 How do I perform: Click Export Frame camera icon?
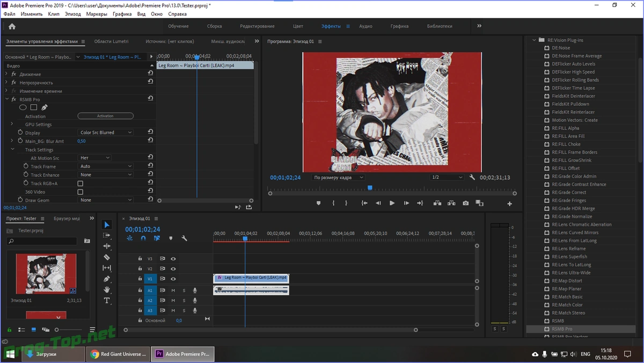click(465, 204)
